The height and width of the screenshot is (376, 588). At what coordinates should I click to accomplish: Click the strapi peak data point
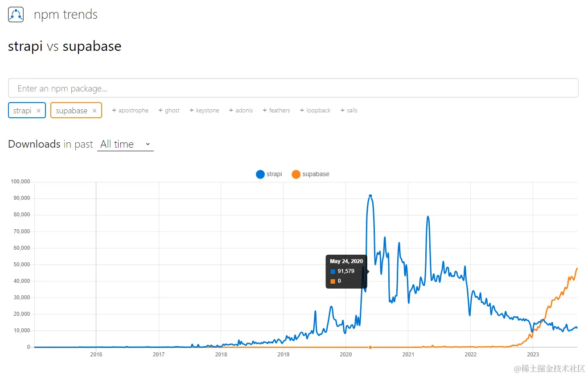370,196
